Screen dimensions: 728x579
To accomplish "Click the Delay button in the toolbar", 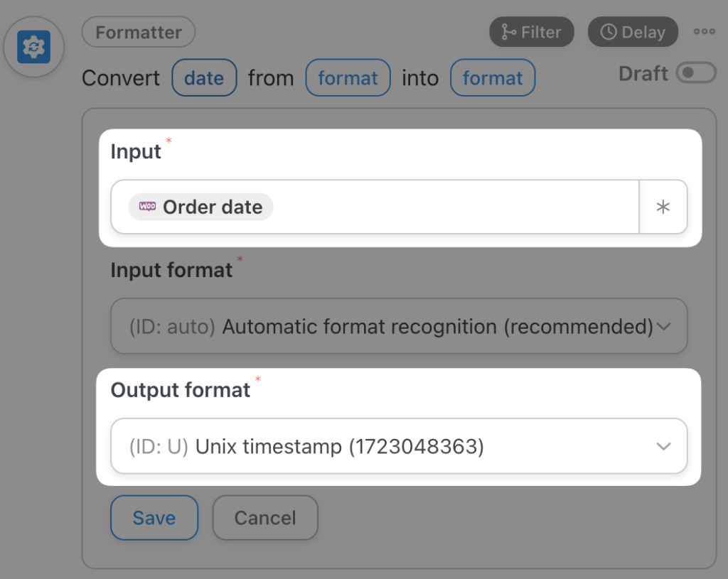I will click(633, 31).
